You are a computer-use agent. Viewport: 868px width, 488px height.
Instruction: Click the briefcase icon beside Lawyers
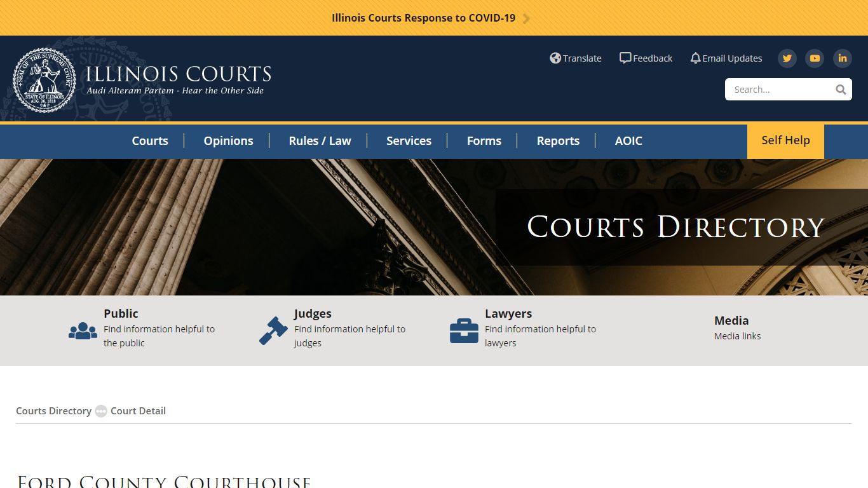pyautogui.click(x=464, y=330)
